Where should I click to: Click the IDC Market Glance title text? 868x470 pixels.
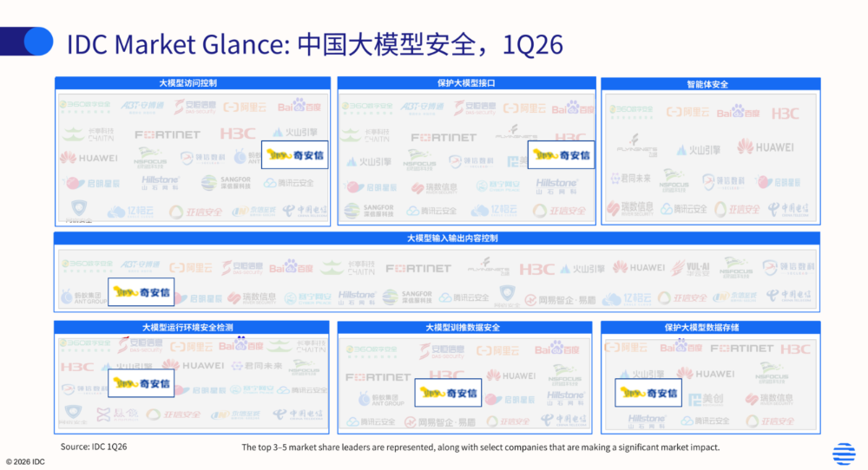pos(314,44)
